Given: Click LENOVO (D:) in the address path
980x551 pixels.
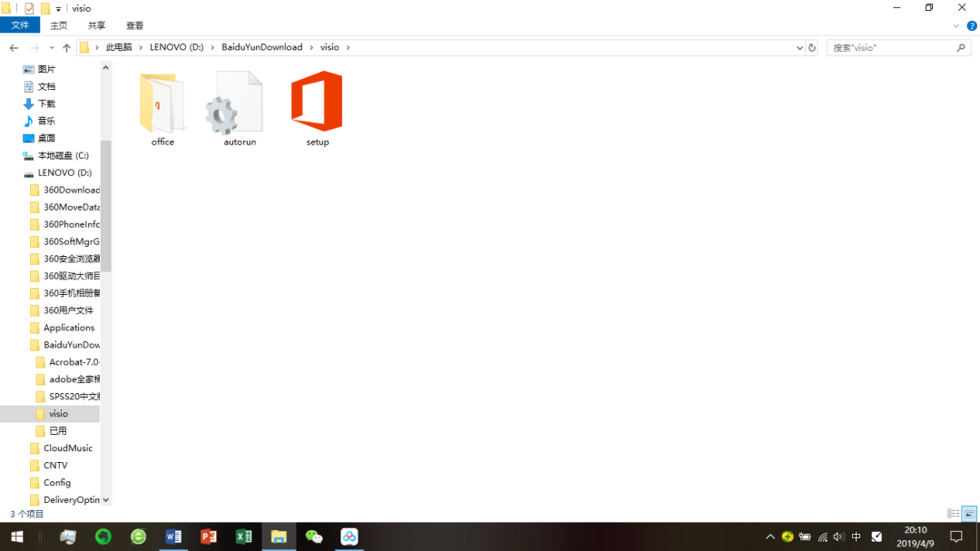Looking at the screenshot, I should (x=176, y=47).
